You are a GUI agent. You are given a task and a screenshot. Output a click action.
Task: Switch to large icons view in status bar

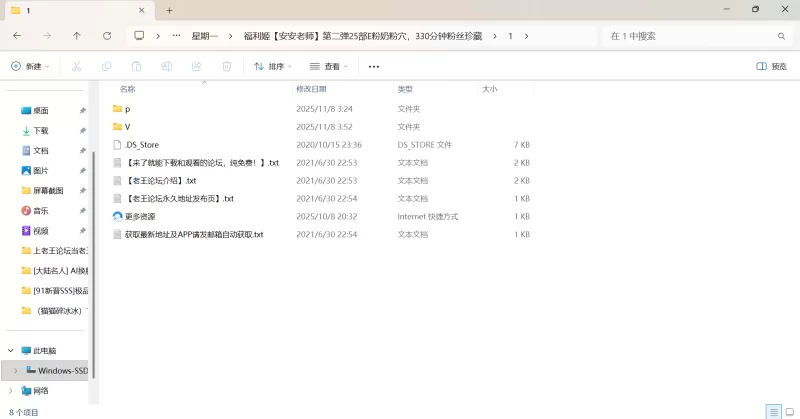pyautogui.click(x=788, y=412)
